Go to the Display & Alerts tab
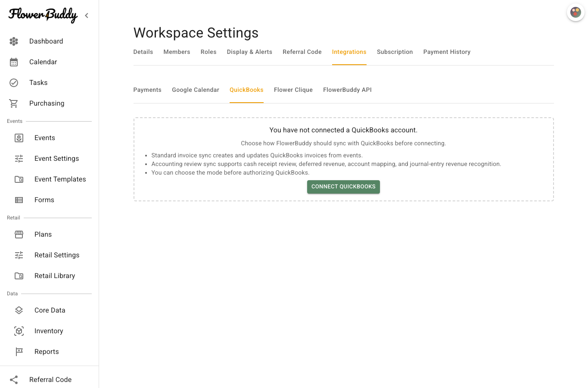 pyautogui.click(x=249, y=52)
